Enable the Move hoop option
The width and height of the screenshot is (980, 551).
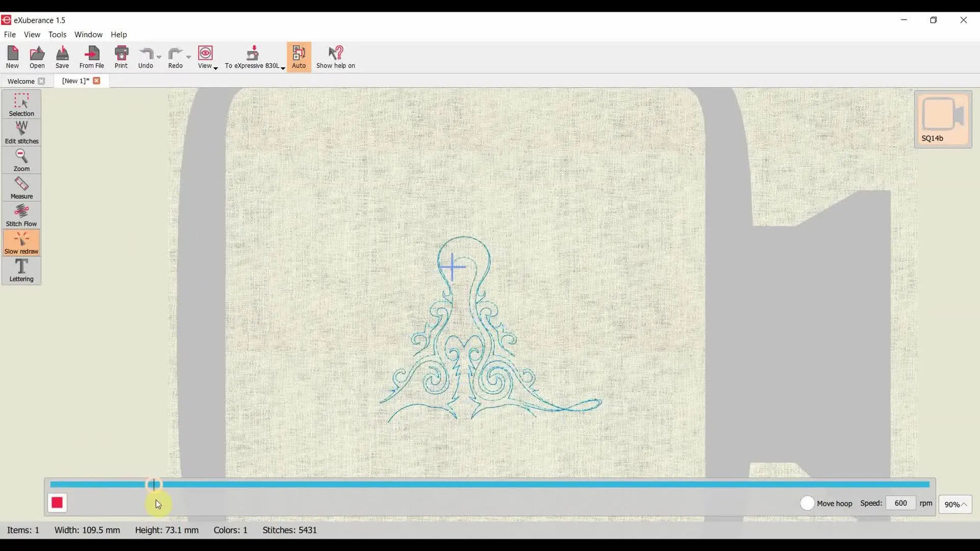(x=807, y=503)
